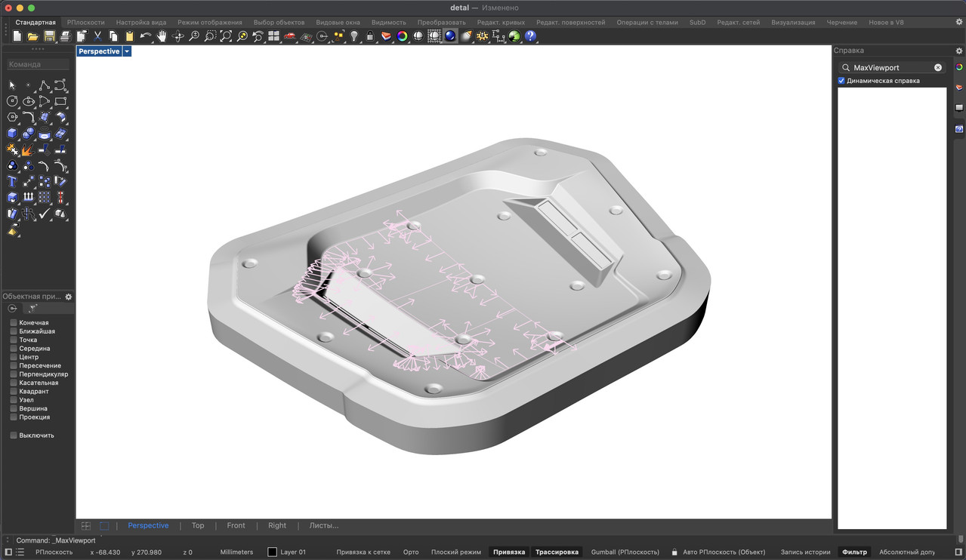Toggle Трассировка in status bar
Screen dimensions: 966x560
557,552
